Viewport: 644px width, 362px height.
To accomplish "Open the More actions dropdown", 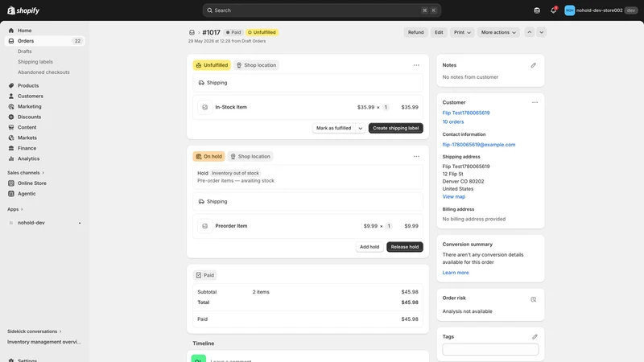I will (498, 32).
